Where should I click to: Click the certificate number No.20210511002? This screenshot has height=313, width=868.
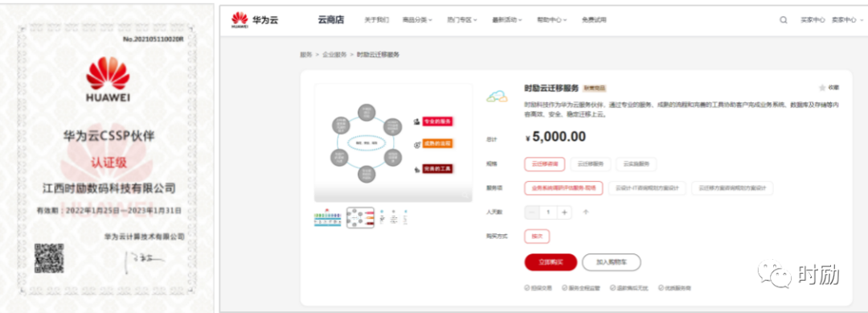pyautogui.click(x=153, y=39)
